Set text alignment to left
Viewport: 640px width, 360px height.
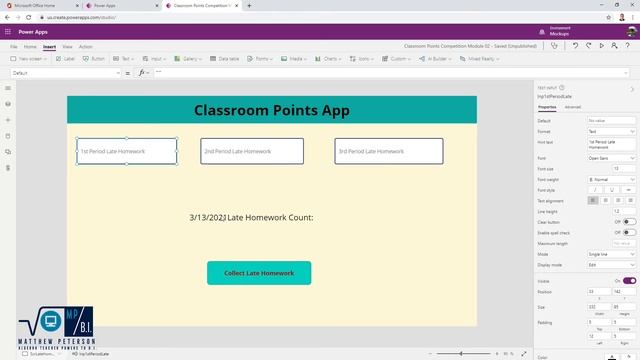coord(593,200)
